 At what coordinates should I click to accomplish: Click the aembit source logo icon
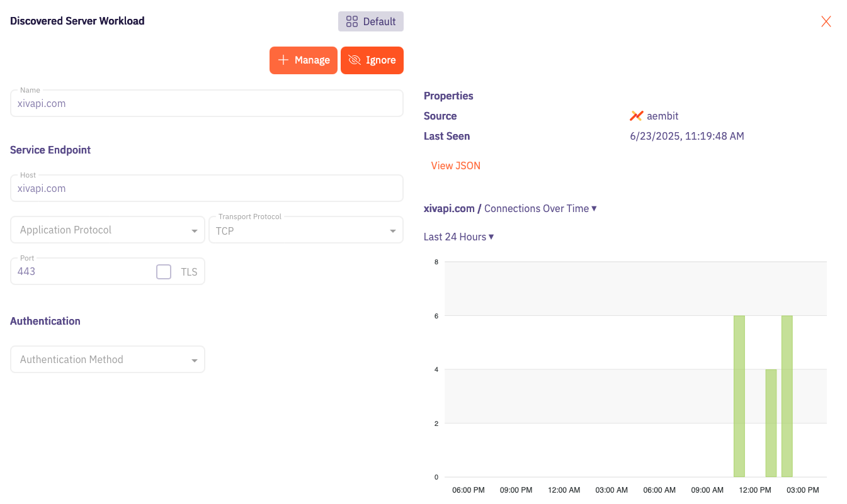coord(636,116)
